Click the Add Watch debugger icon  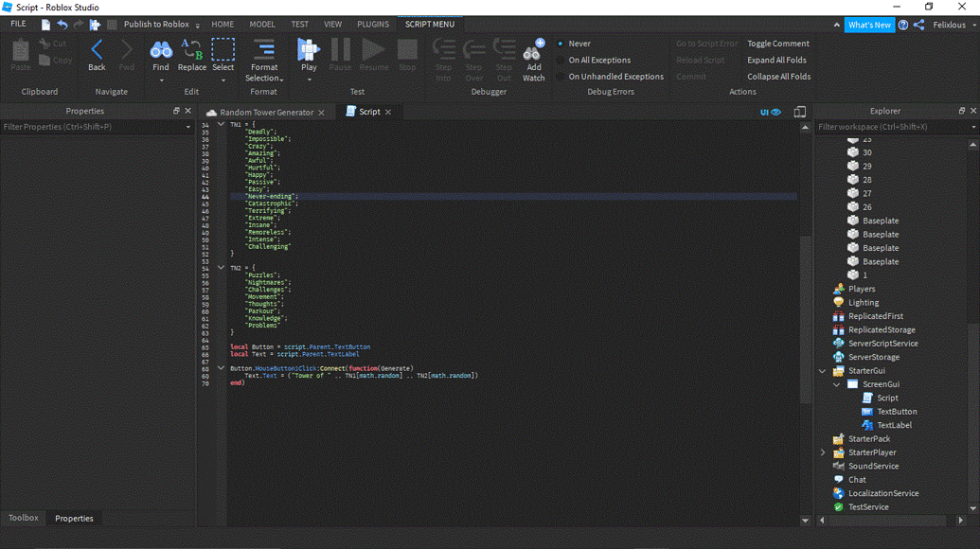coord(533,52)
